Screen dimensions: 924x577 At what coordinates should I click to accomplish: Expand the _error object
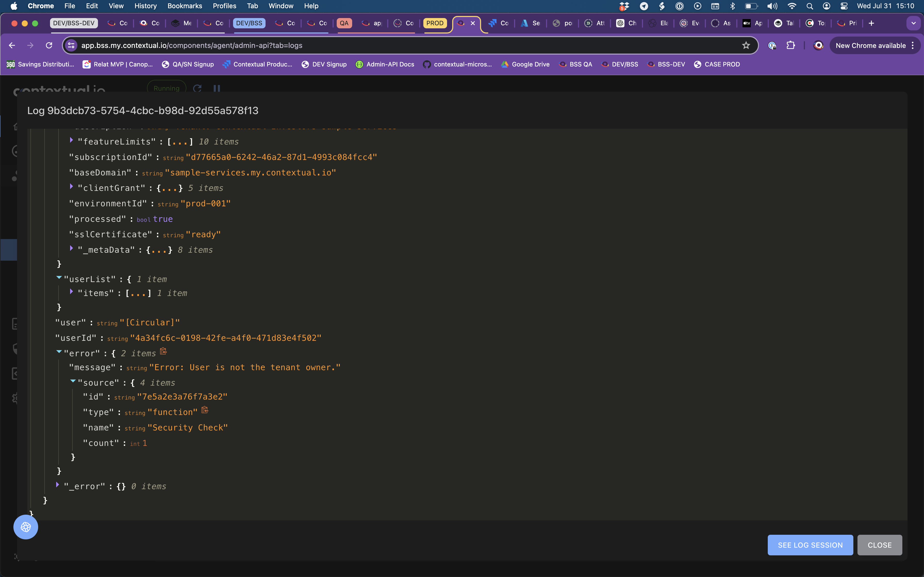point(58,485)
